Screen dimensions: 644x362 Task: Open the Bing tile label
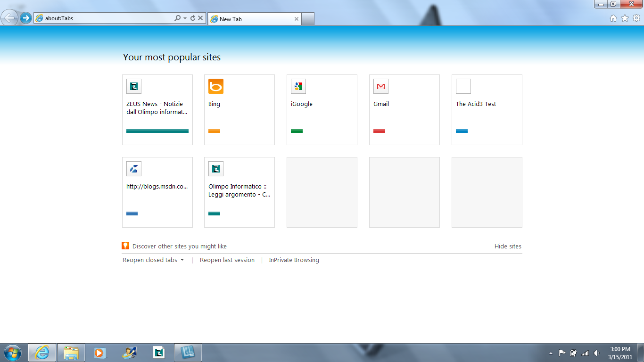(x=214, y=104)
